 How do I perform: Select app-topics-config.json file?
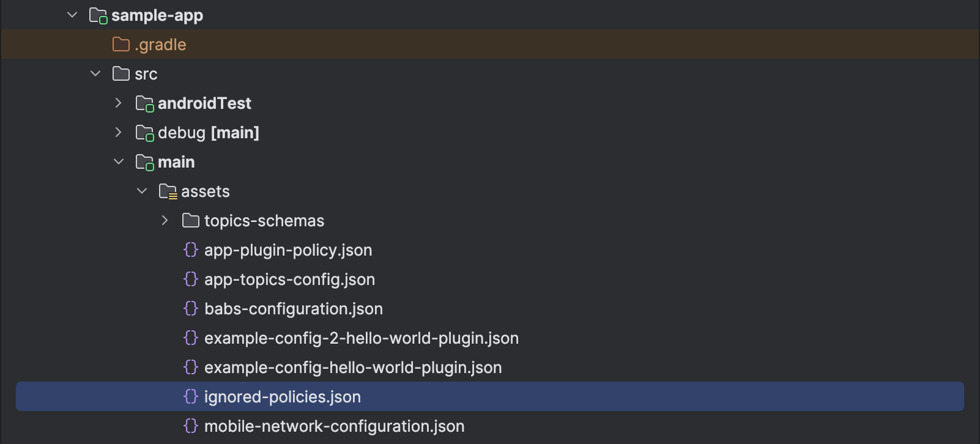pos(289,279)
